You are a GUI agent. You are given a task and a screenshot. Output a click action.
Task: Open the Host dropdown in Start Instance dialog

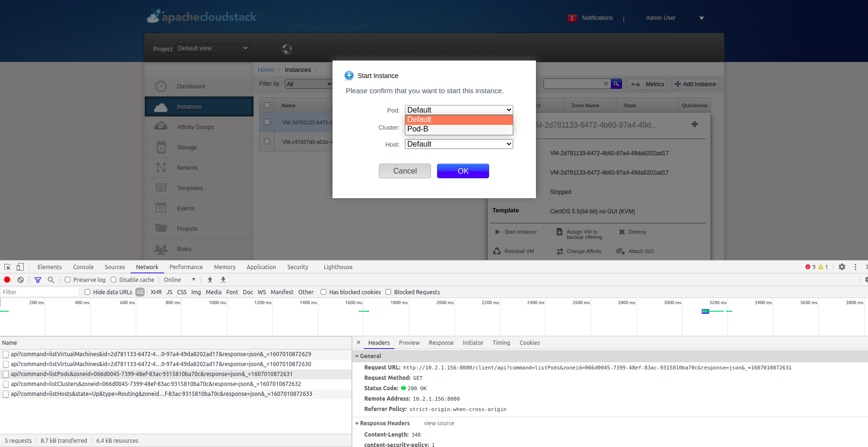coord(459,144)
